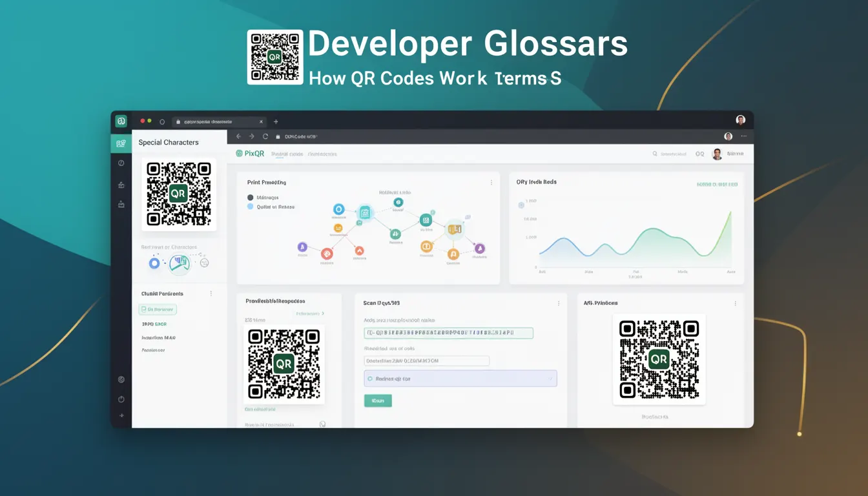Open the three-dot menu beside Clunbil Pardnents
Image resolution: width=868 pixels, height=496 pixels.
[x=211, y=294]
